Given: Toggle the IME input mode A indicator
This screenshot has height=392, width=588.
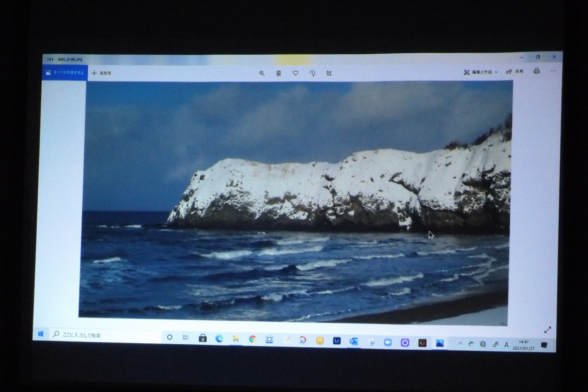Looking at the screenshot, I should click(x=506, y=345).
